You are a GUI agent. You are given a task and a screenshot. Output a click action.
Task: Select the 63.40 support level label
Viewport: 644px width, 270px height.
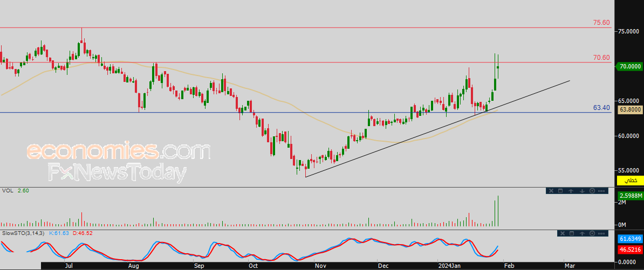point(601,108)
